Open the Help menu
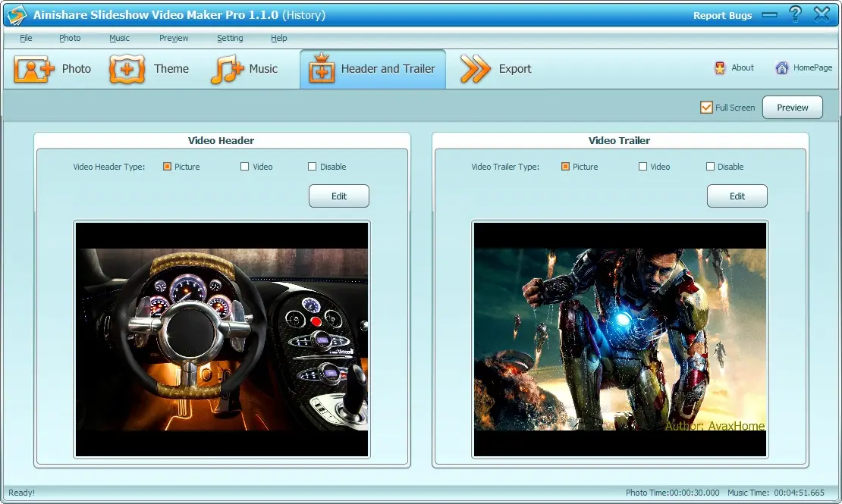Image resolution: width=842 pixels, height=504 pixels. [x=278, y=38]
